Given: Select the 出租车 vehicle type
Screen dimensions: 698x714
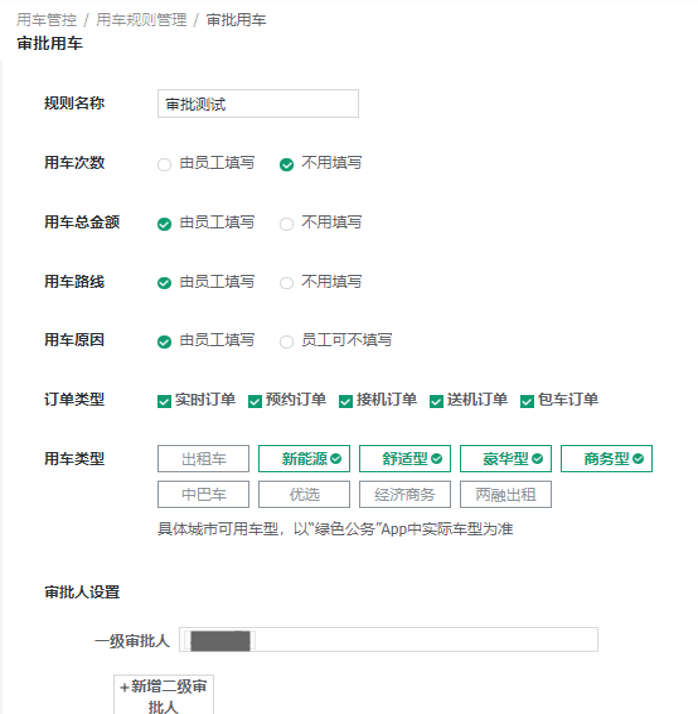Looking at the screenshot, I should pyautogui.click(x=203, y=459).
